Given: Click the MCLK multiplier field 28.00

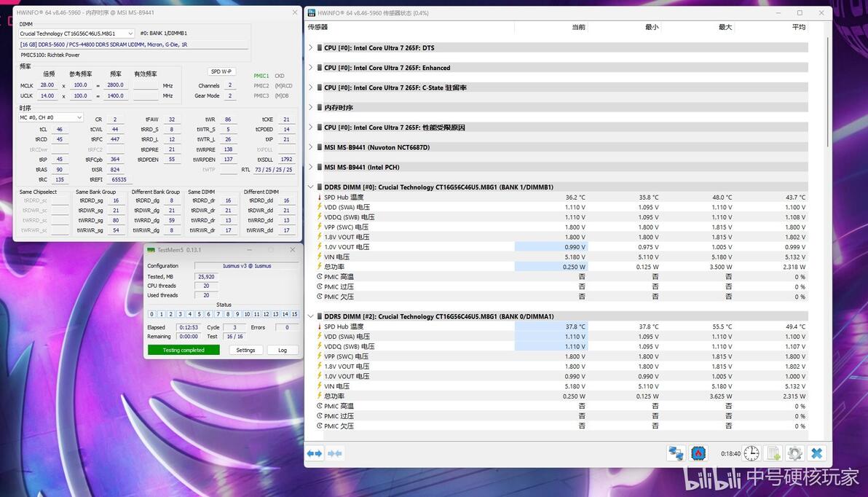Looking at the screenshot, I should click(x=47, y=85).
